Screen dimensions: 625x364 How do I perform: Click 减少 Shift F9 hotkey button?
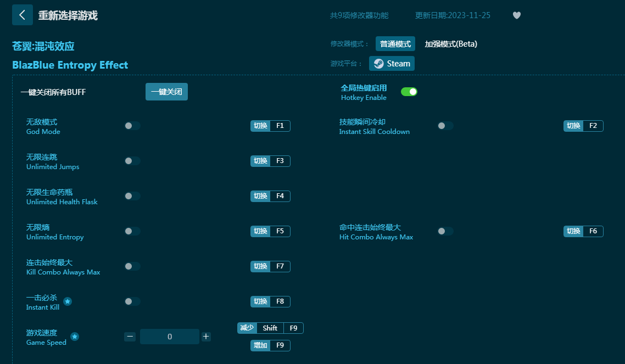point(270,328)
